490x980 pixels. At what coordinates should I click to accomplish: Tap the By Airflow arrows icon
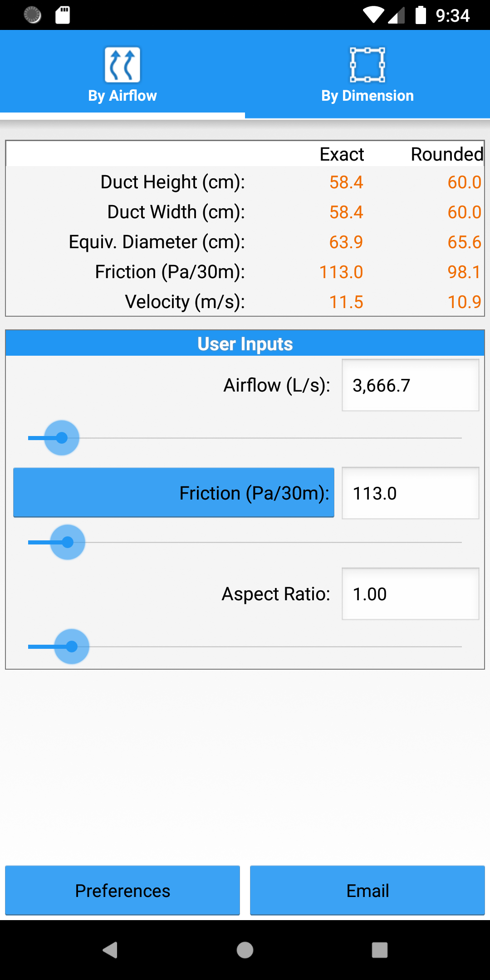click(x=122, y=65)
